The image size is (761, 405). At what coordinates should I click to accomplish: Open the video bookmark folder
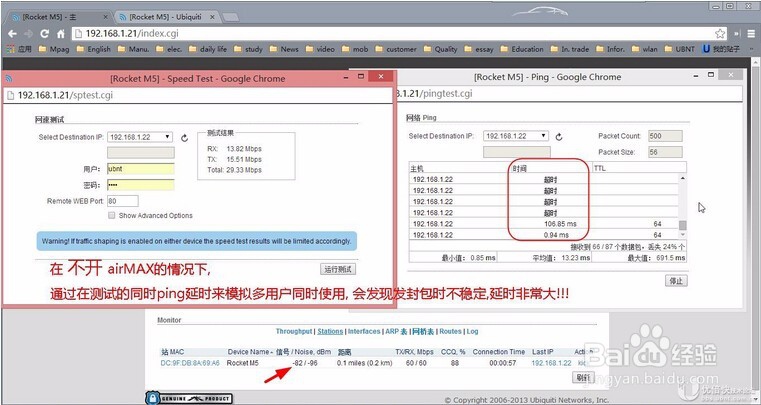click(320, 49)
